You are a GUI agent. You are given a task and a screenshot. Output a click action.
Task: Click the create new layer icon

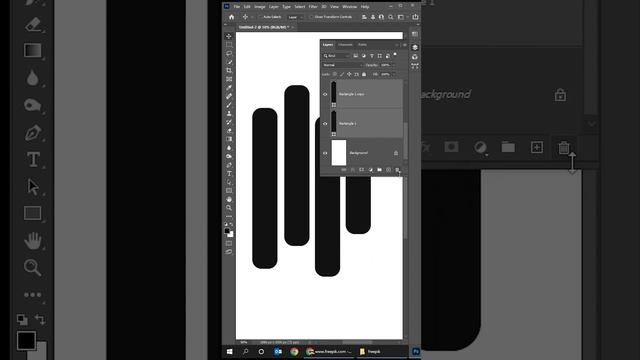pyautogui.click(x=388, y=170)
